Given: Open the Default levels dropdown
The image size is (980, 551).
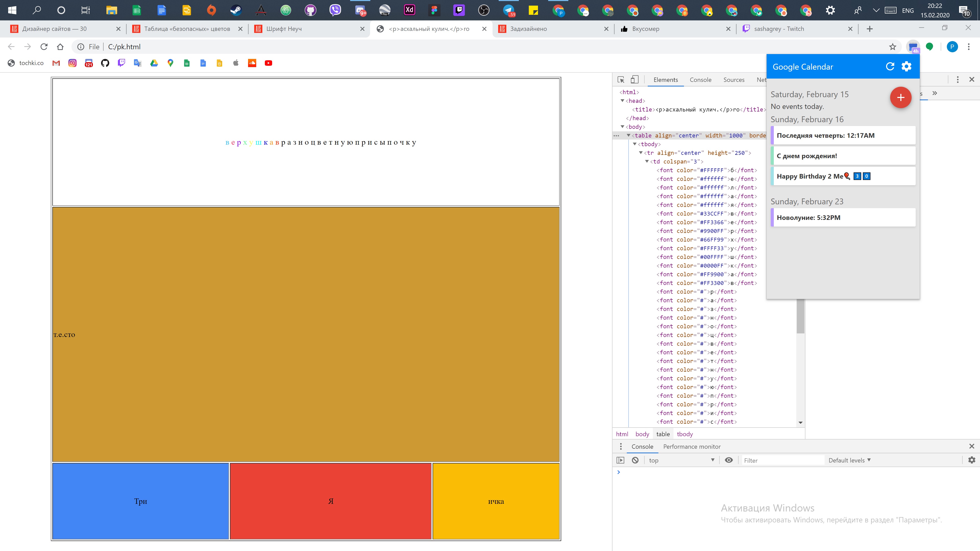Looking at the screenshot, I should [x=849, y=460].
